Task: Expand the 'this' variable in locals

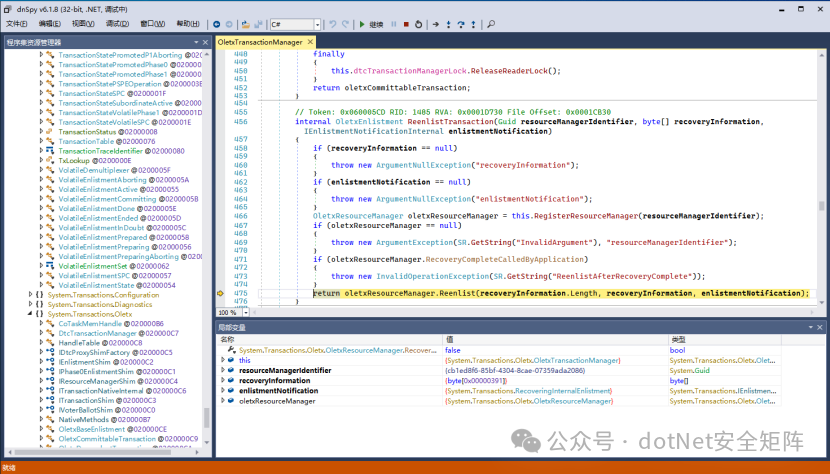Action: tap(223, 360)
